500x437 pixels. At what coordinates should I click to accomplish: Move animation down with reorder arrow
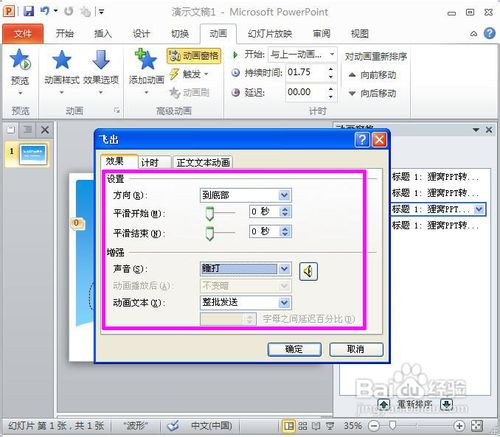[446, 405]
